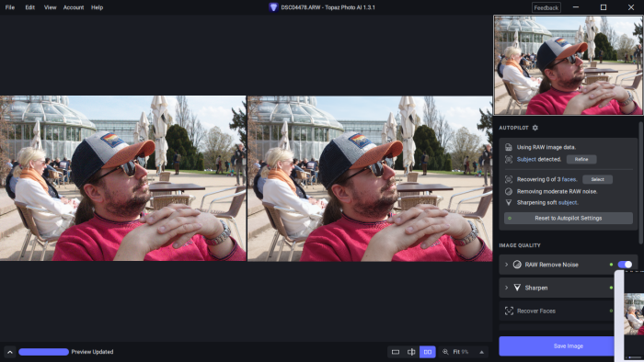The width and height of the screenshot is (644, 362).
Task: Click the RAW Remove Noise icon
Action: [x=517, y=265]
